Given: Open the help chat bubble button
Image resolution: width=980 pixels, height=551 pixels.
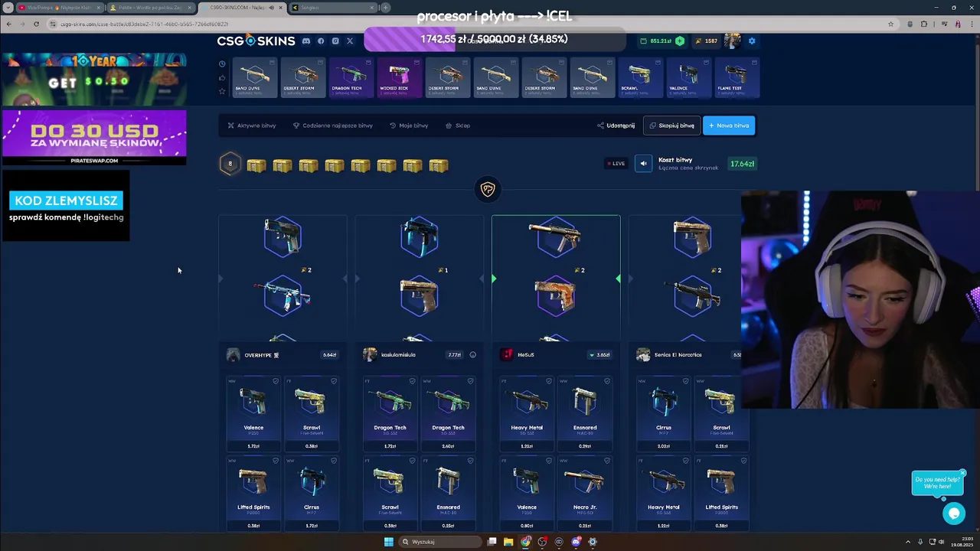Looking at the screenshot, I should 954,514.
